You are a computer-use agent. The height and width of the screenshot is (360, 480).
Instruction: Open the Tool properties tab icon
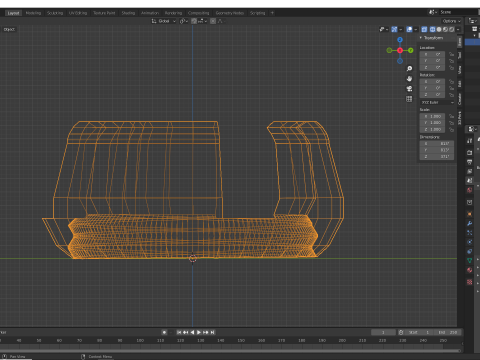470,141
